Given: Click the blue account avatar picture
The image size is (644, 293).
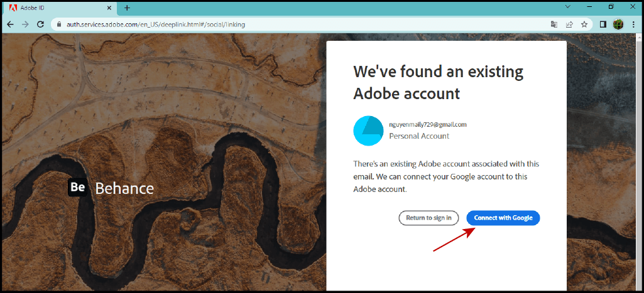Looking at the screenshot, I should click(368, 130).
